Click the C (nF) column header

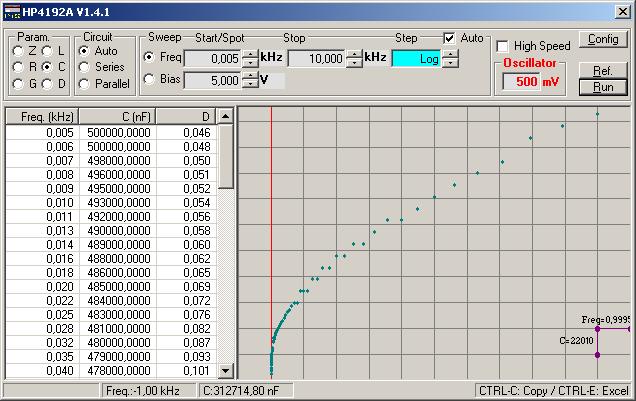118,117
